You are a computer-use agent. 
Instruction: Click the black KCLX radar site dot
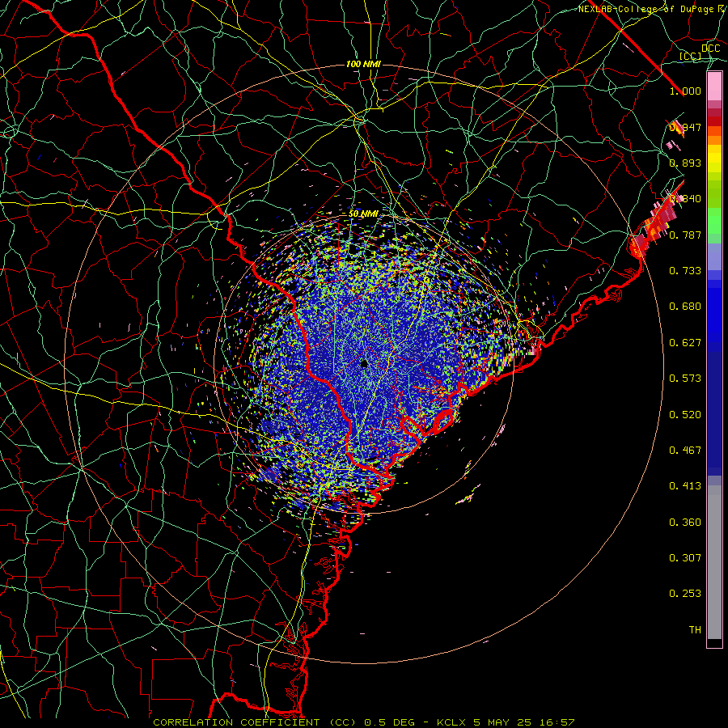tap(364, 363)
